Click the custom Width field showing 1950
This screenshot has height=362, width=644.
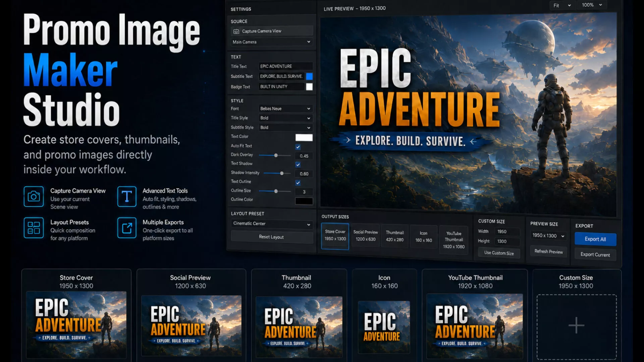508,232
